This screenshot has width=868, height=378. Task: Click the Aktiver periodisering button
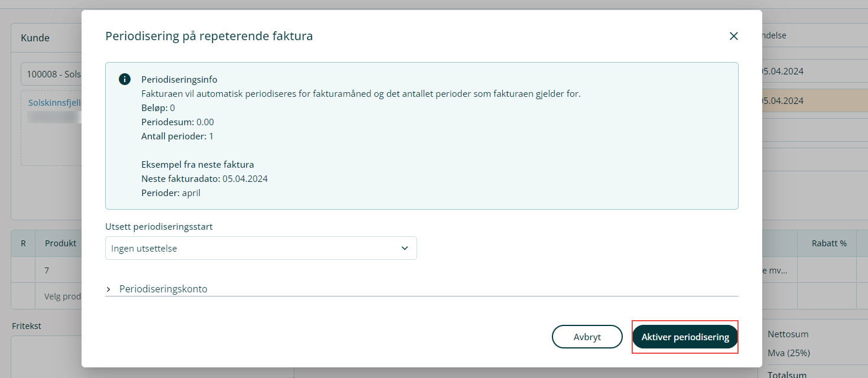[x=685, y=337]
